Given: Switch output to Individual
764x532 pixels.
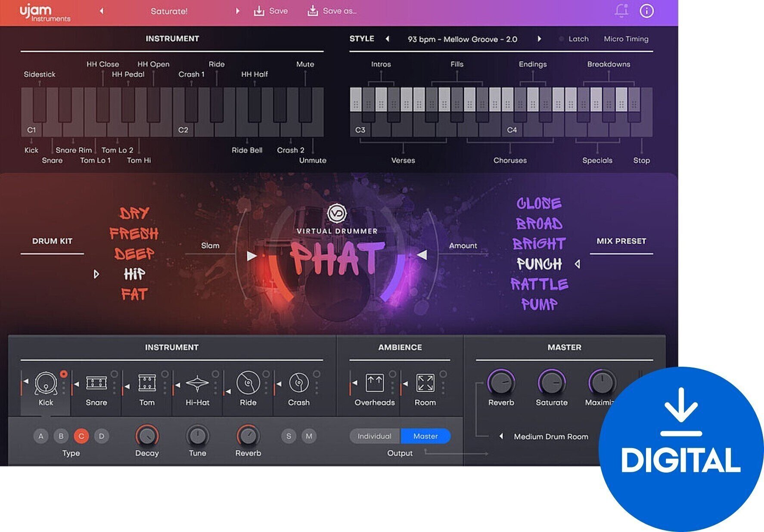Looking at the screenshot, I should 374,436.
